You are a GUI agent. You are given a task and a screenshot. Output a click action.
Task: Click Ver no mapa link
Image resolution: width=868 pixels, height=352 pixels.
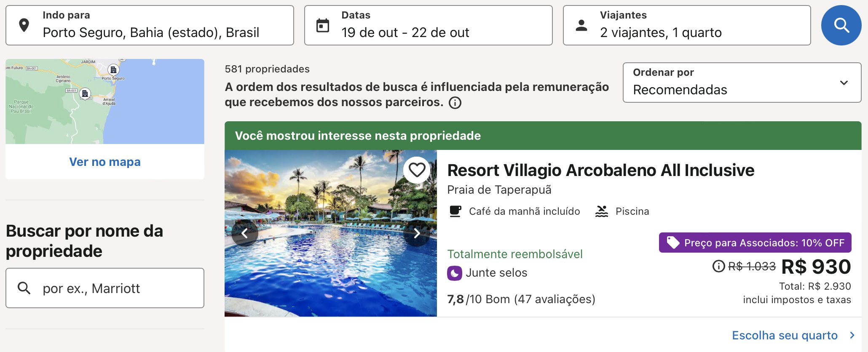click(105, 162)
